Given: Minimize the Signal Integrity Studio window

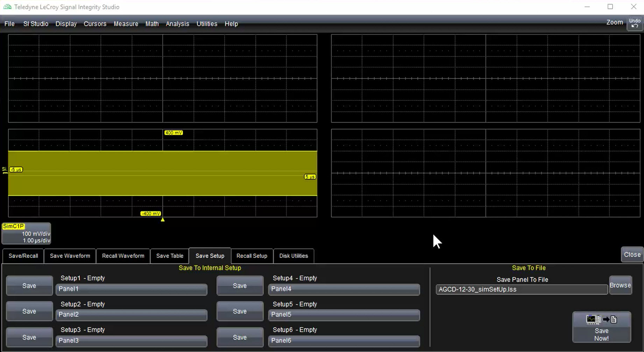Looking at the screenshot, I should [x=587, y=7].
